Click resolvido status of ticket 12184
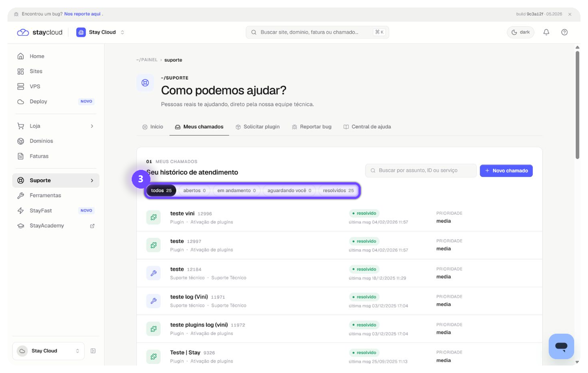Image resolution: width=588 pixels, height=373 pixels. coord(364,269)
